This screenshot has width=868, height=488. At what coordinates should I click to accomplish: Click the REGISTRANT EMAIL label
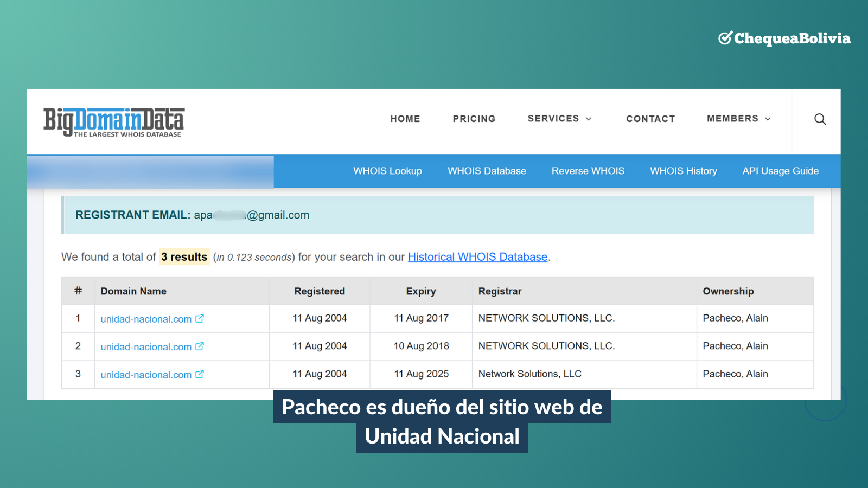point(133,215)
